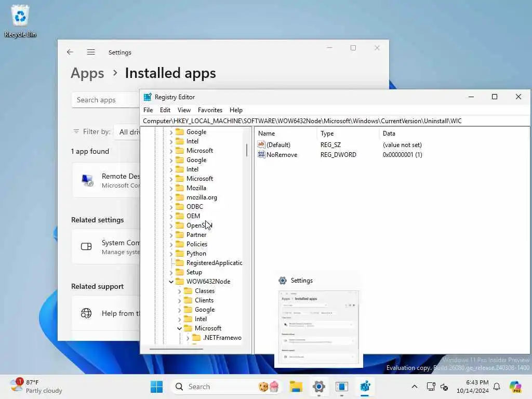This screenshot has height=399, width=532.
Task: Open the Edit menu in Registry Editor
Action: (165, 110)
